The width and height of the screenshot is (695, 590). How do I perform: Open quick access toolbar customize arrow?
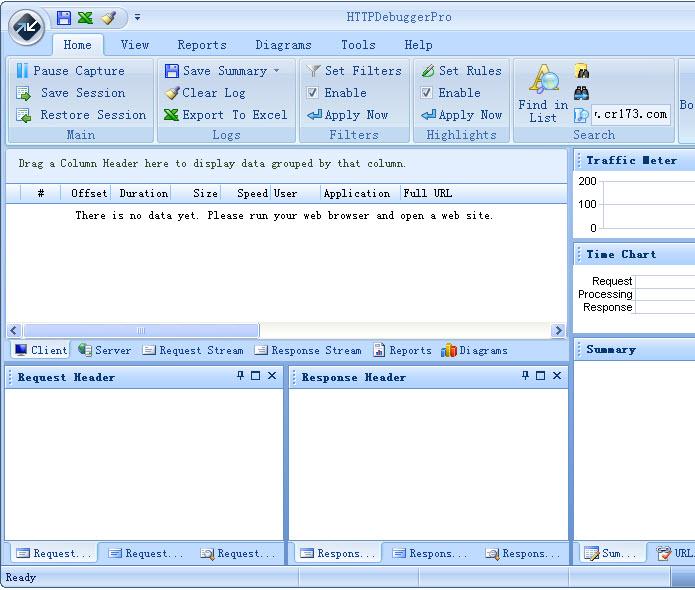(137, 18)
